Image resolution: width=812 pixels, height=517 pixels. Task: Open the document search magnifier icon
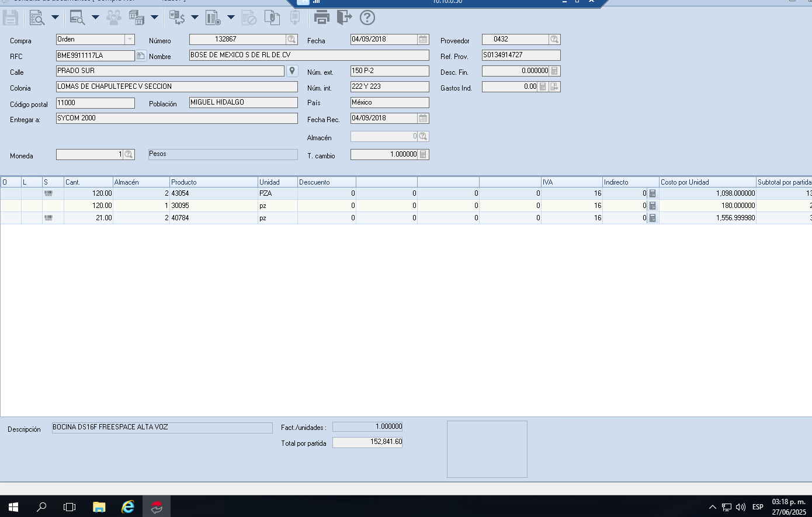(37, 18)
